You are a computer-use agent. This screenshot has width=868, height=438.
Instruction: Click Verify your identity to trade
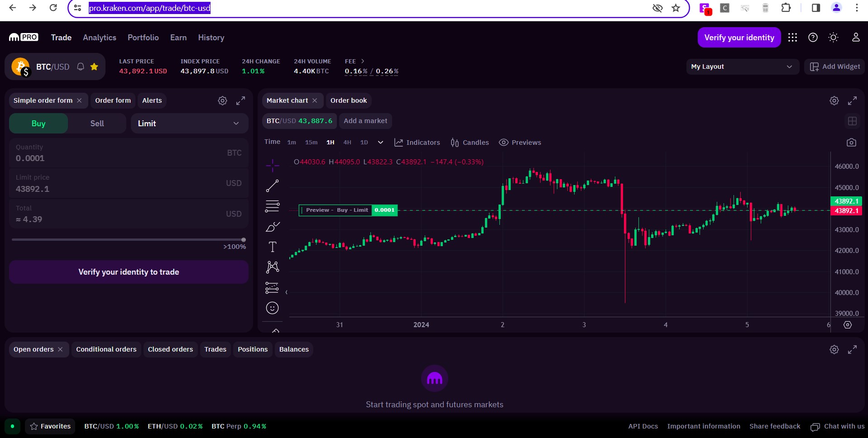pos(129,272)
